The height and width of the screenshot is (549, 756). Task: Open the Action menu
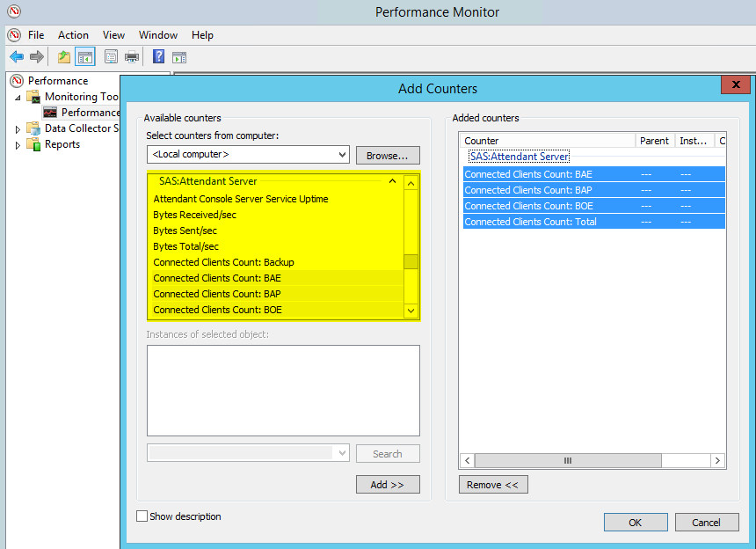point(73,35)
